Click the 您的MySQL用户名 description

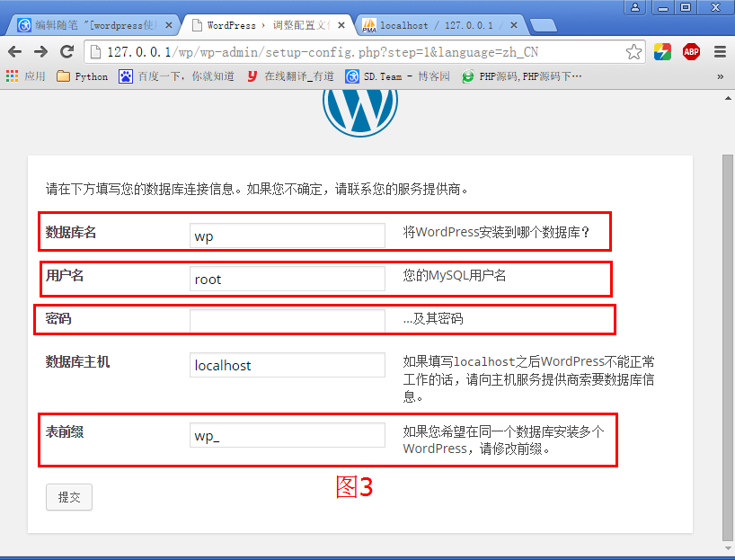(x=455, y=275)
